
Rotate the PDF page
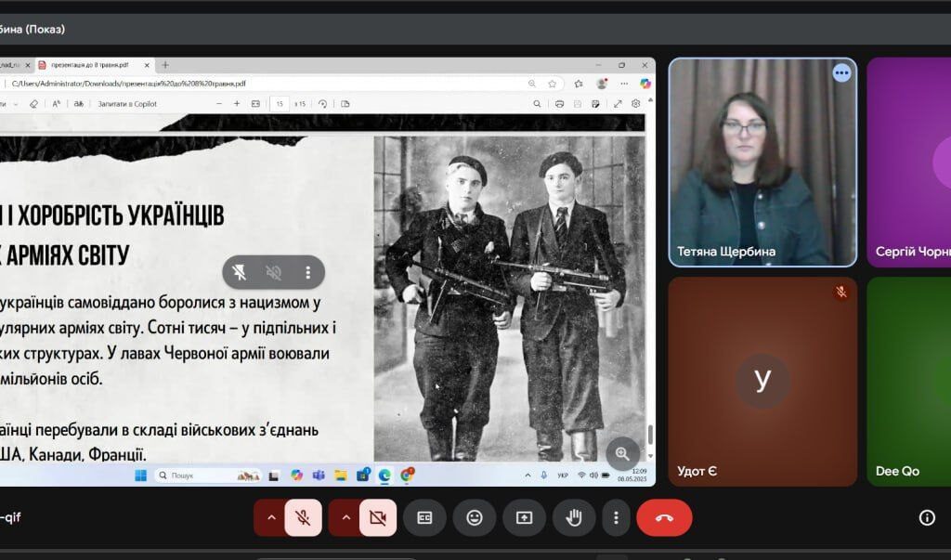(322, 104)
